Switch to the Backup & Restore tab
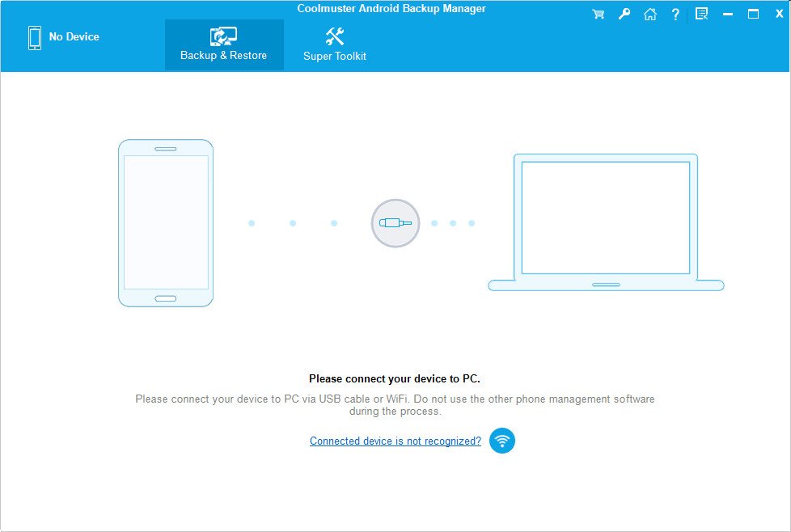This screenshot has height=532, width=791. point(224,45)
